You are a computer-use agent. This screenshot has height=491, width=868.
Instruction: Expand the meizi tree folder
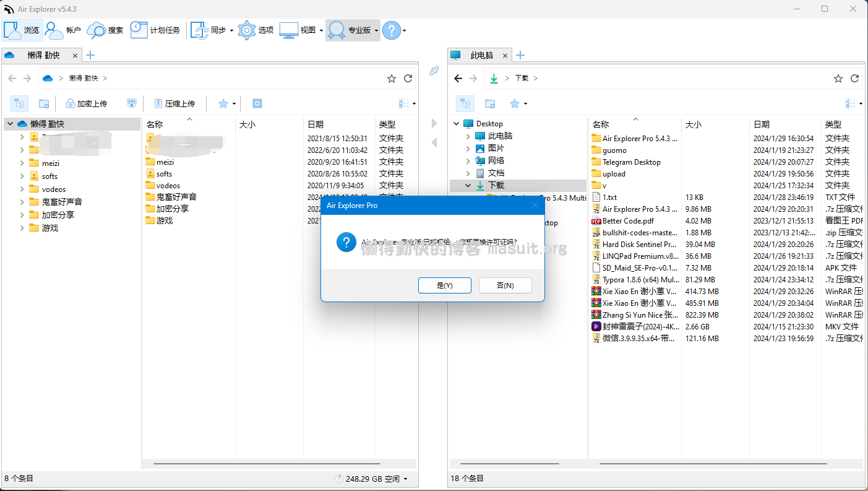tap(22, 163)
